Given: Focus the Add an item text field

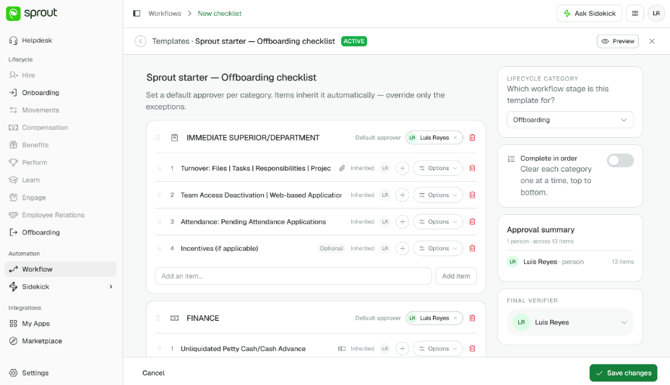Looking at the screenshot, I should [x=293, y=276].
